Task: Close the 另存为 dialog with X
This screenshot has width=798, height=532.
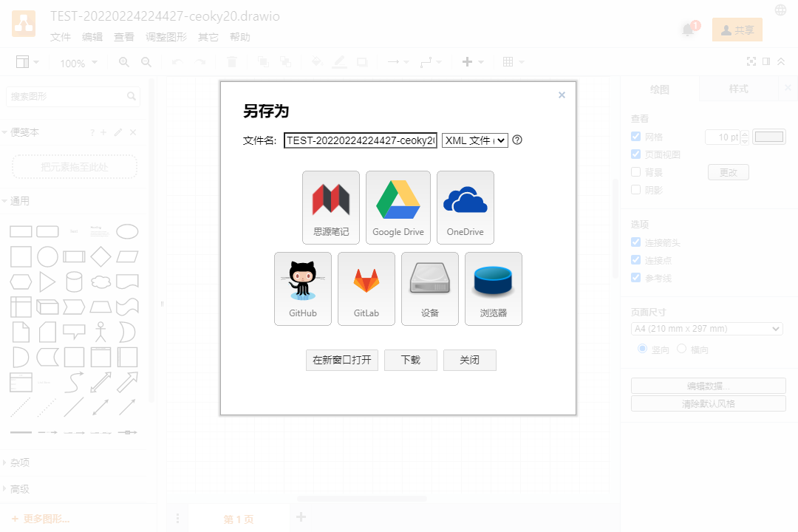Action: point(562,95)
